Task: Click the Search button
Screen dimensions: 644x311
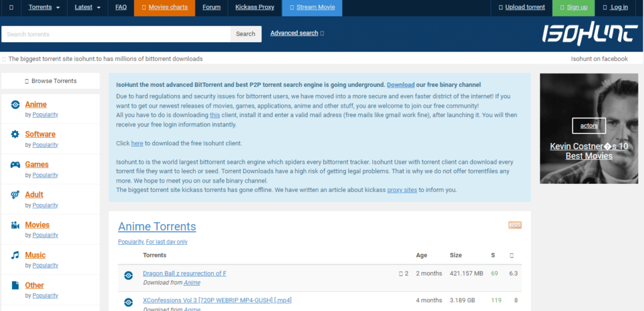Action: click(x=246, y=34)
